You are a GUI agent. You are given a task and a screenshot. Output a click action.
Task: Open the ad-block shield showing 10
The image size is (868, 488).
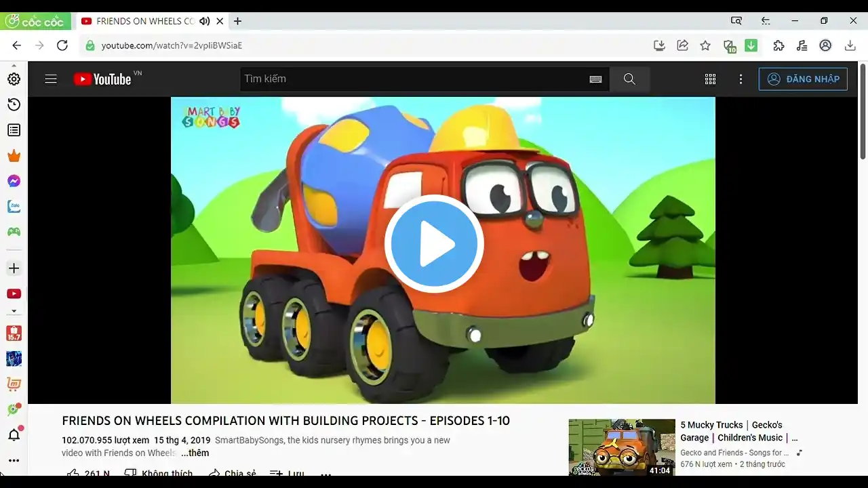click(730, 46)
